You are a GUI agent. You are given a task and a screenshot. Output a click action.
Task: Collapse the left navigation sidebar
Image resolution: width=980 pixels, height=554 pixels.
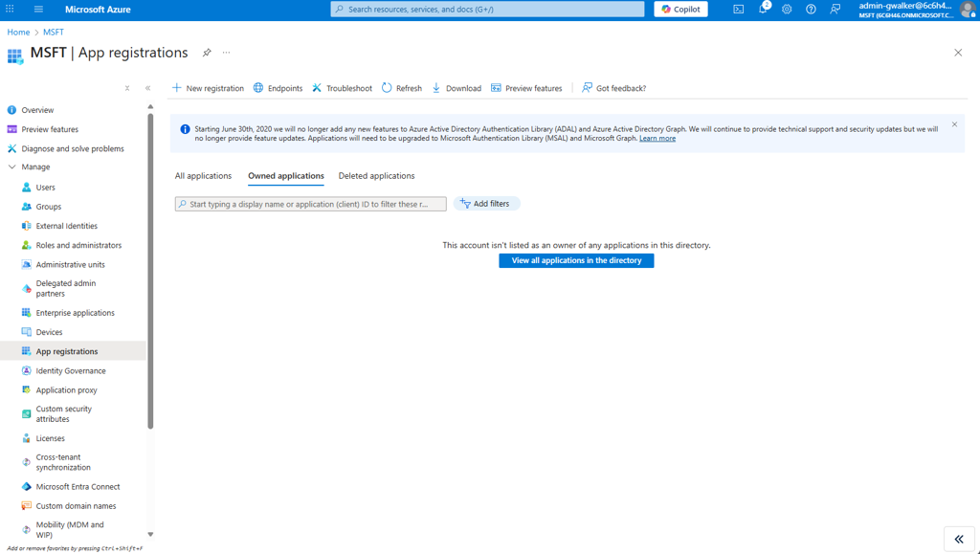click(147, 87)
